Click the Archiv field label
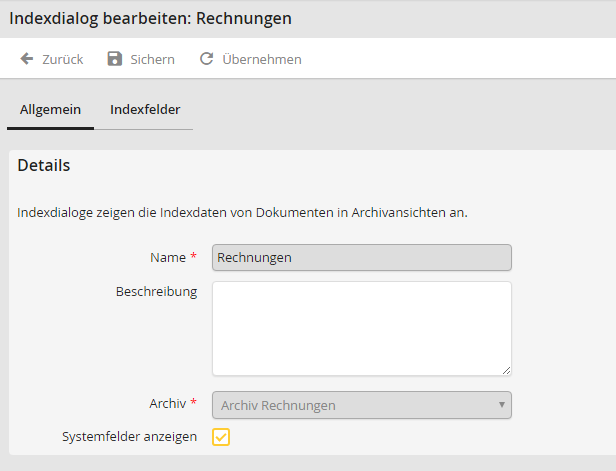The width and height of the screenshot is (616, 471). [166, 404]
